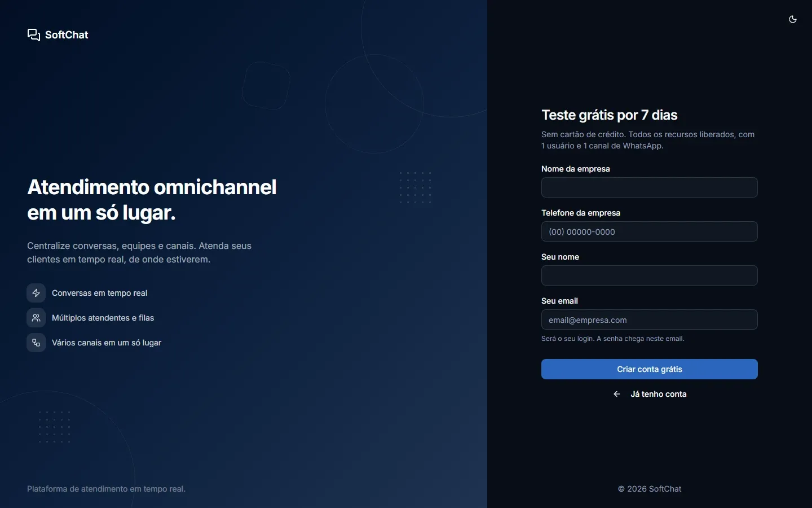Click the SoftChat chat-bubbles logo icon
The height and width of the screenshot is (508, 812).
(x=34, y=35)
